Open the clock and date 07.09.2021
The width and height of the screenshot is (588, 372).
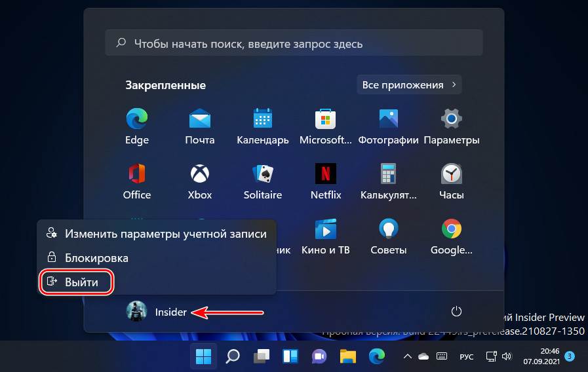(x=541, y=356)
